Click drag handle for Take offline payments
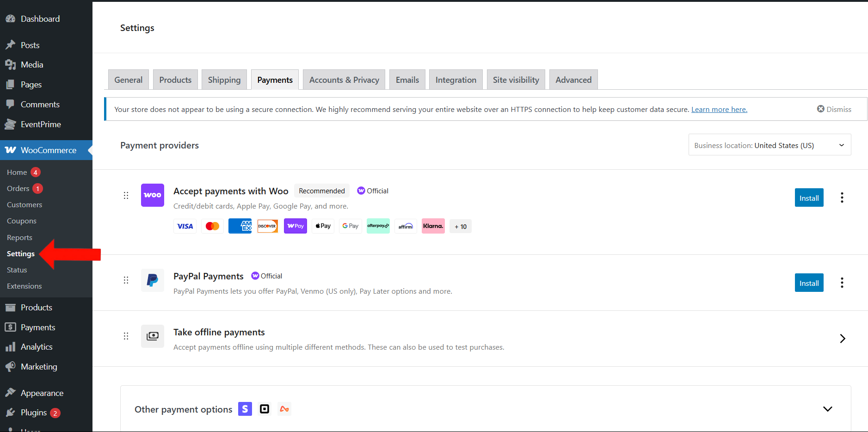Viewport: 868px width, 432px height. (x=126, y=336)
